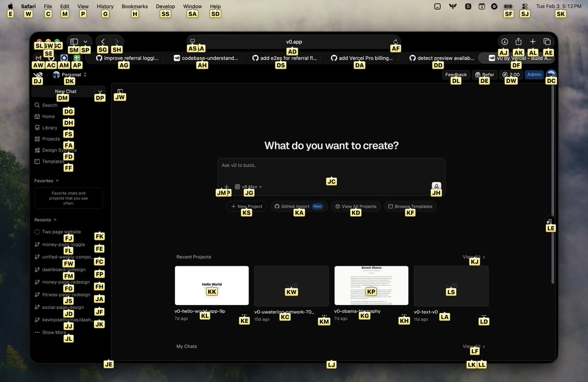Screen dimensions: 588x382
Task: Click the v0.app address bar
Action: 294,42
